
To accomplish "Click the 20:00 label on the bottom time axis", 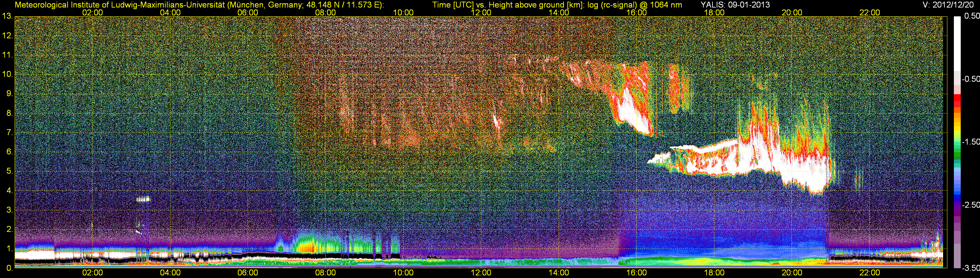I will tap(792, 273).
